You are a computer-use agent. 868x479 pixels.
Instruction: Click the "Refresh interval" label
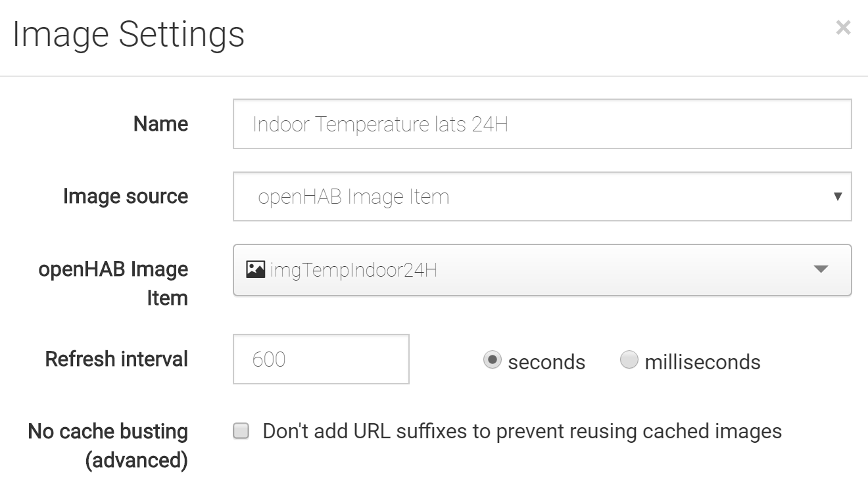pos(116,359)
